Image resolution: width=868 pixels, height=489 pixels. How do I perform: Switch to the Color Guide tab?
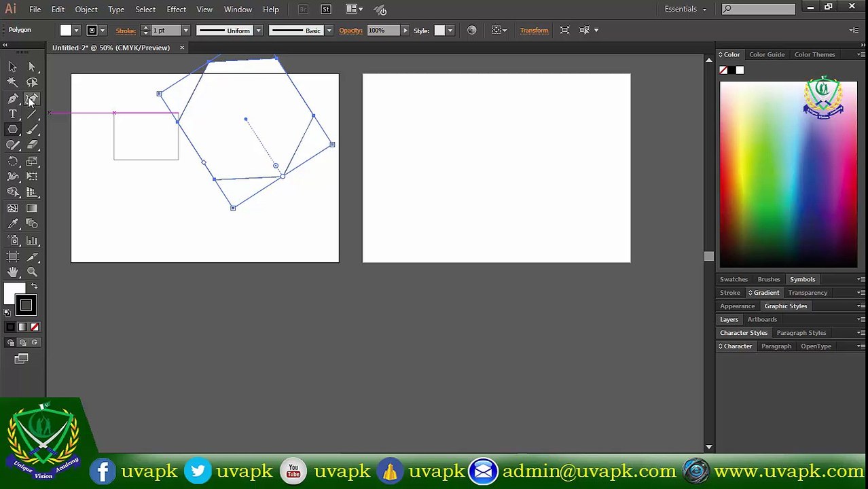767,54
